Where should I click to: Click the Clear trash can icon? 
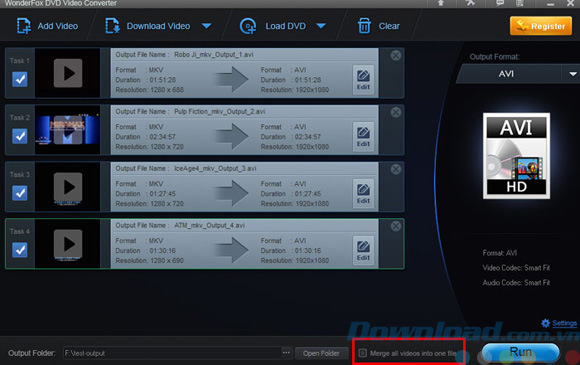(x=364, y=26)
